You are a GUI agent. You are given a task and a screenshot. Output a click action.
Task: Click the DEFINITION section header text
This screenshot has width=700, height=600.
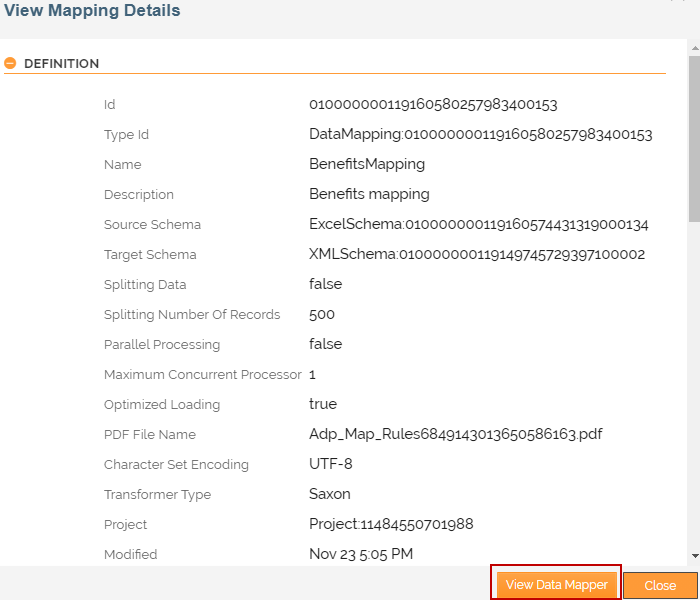coord(61,64)
